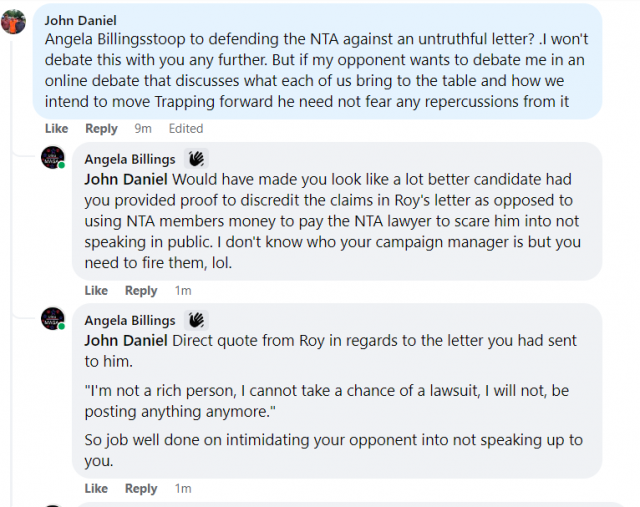The height and width of the screenshot is (507, 640).
Task: Reply to the campaign manager comment
Action: point(141,290)
